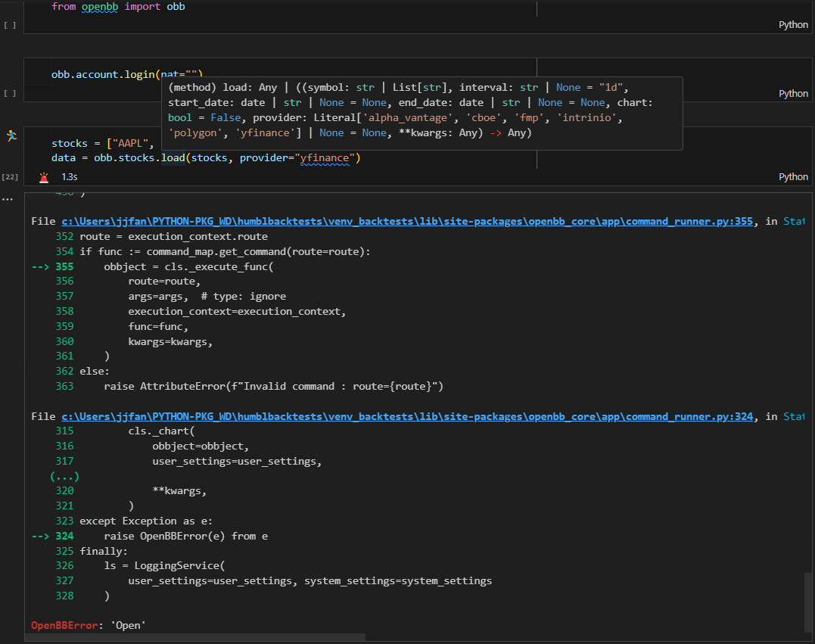The height and width of the screenshot is (644, 815).
Task: Click traceback line 355 'obbject = cls._execute_func('
Action: 188,266
